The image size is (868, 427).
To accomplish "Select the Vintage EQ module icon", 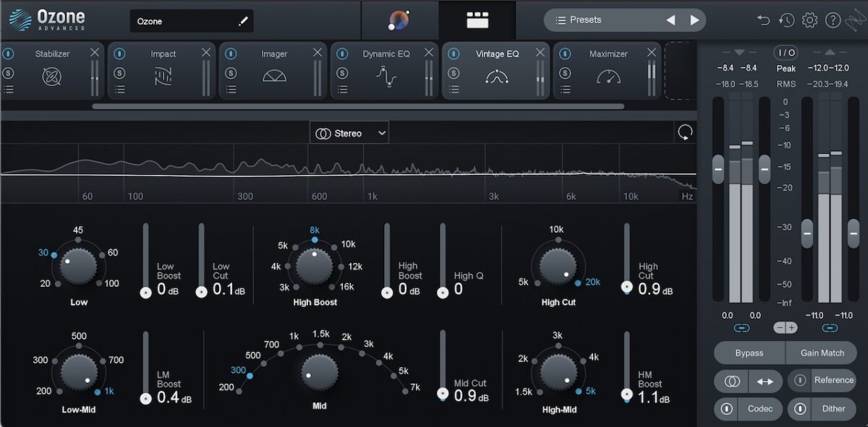I will 498,76.
